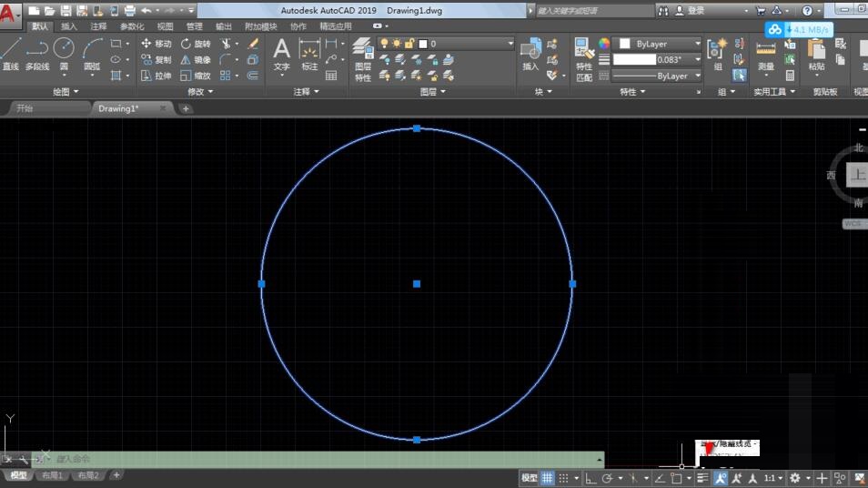
Task: Switch to Layout1 (布局1) tab
Action: click(52, 475)
